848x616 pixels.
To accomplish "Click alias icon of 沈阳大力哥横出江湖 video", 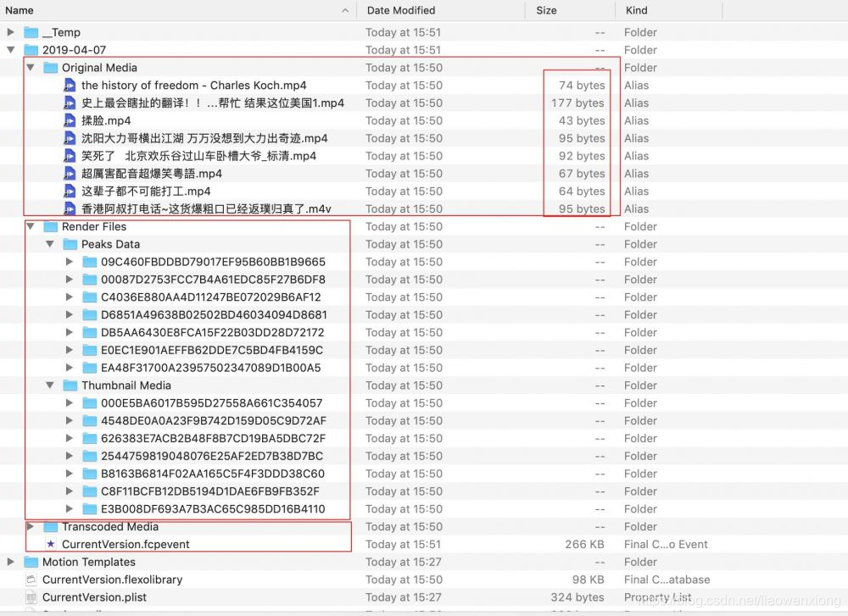I will point(70,138).
